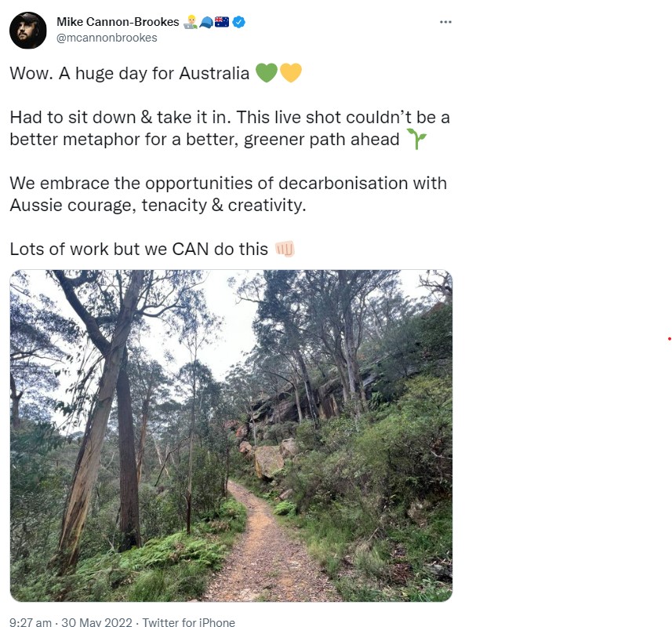Click the technologist emoji beside name
Viewport: 672px width, 627px height.
[191, 22]
